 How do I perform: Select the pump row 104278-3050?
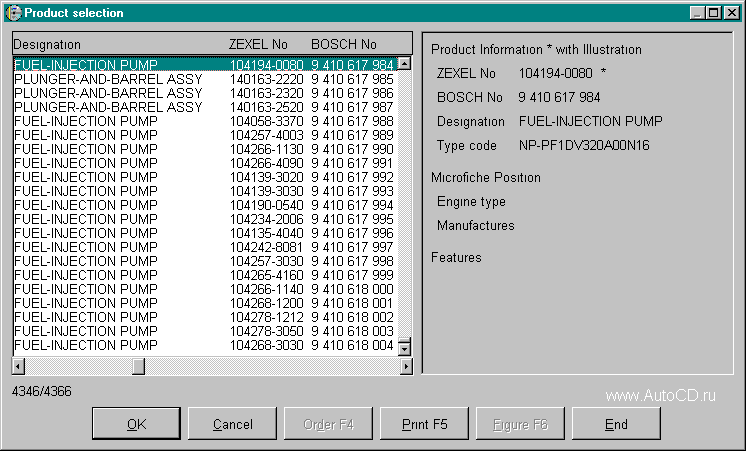tap(205, 331)
